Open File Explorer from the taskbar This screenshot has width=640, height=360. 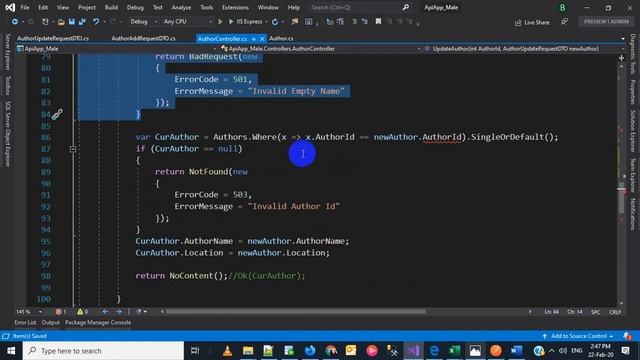(x=248, y=351)
